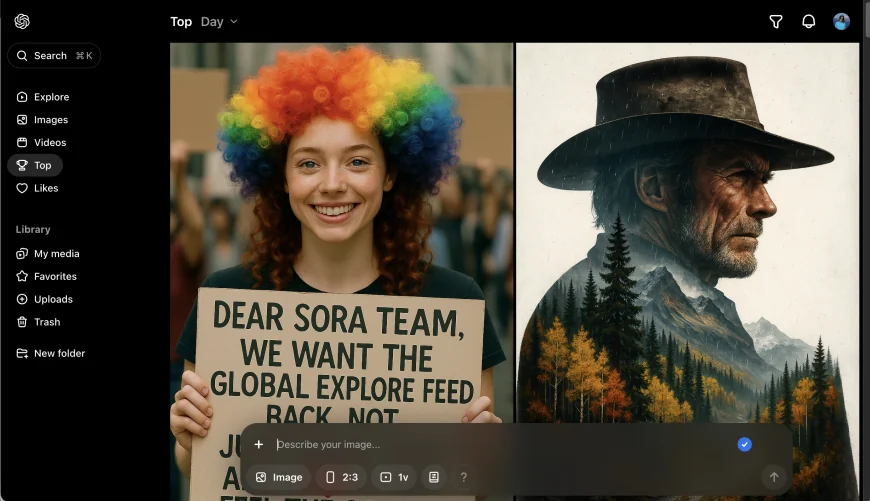Click the Top trophy icon
The image size is (870, 501).
tap(22, 165)
